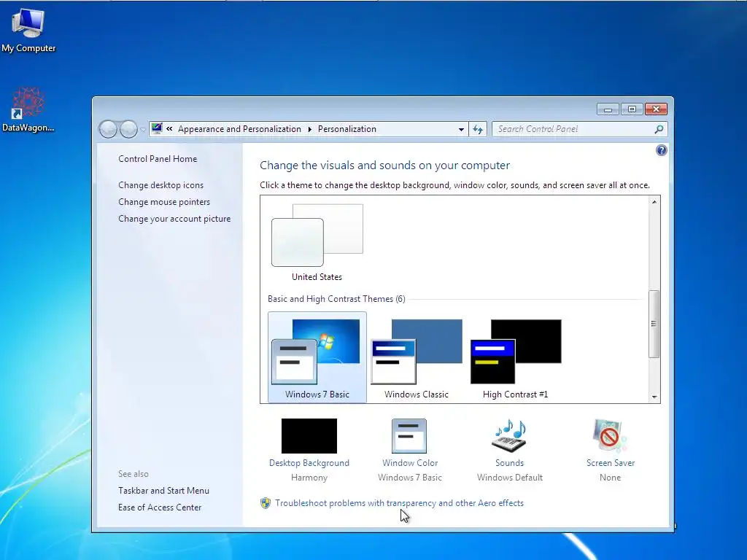Viewport: 747px width, 560px height.
Task: Open Change your account picture
Action: point(174,219)
